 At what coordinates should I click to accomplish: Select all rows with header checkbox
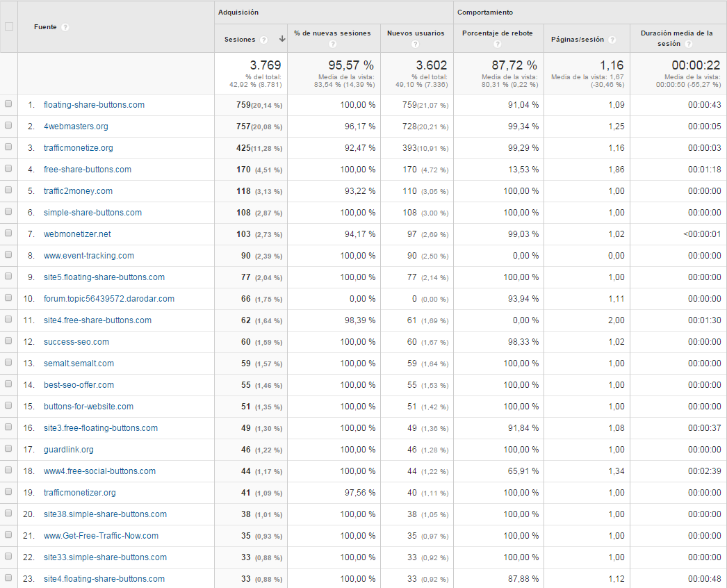click(9, 27)
